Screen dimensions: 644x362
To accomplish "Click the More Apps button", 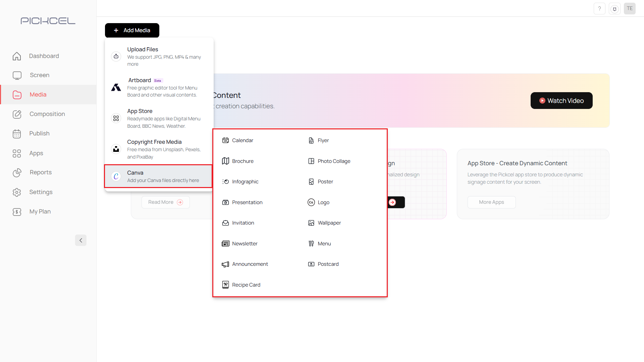I will coord(491,202).
